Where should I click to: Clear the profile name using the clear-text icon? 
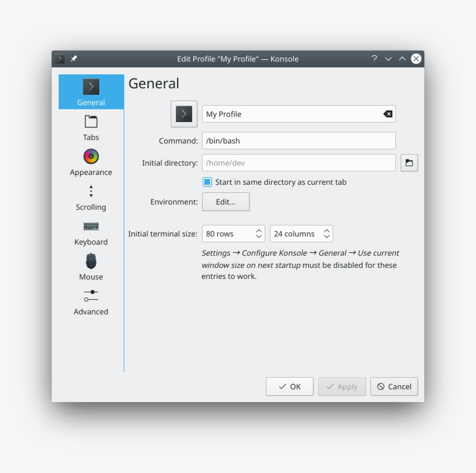tap(388, 114)
